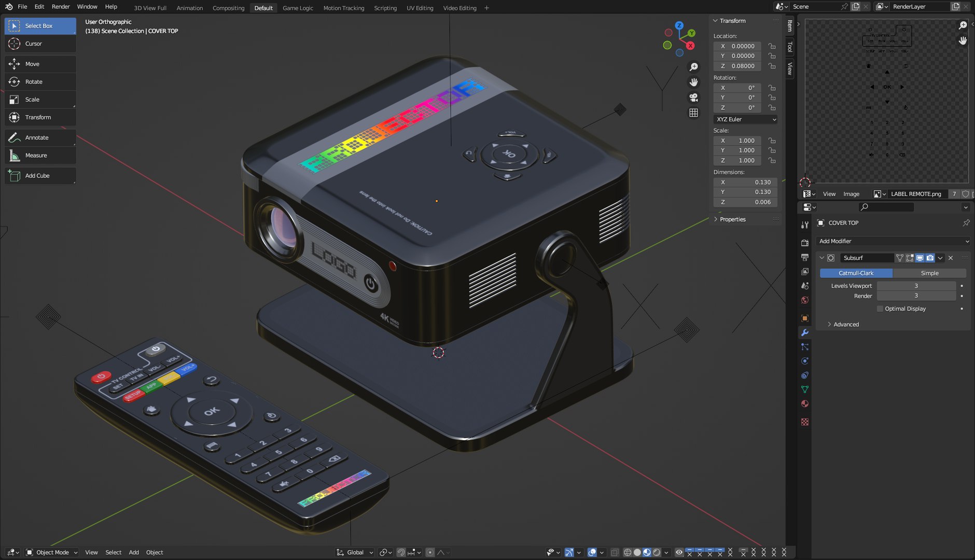Choose Simple subdivision type
This screenshot has width=975, height=560.
(929, 273)
